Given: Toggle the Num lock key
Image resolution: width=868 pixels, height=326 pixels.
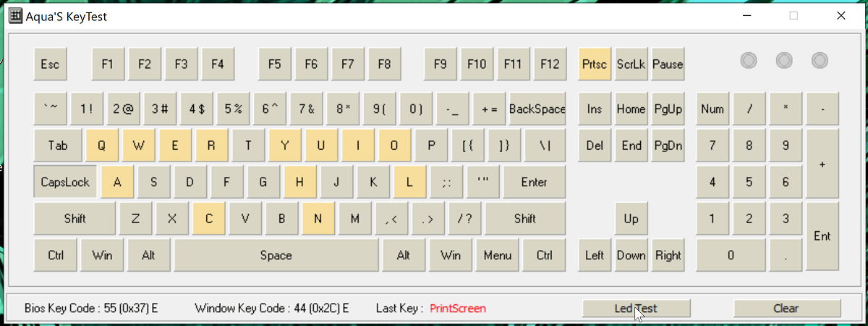Looking at the screenshot, I should pyautogui.click(x=712, y=109).
